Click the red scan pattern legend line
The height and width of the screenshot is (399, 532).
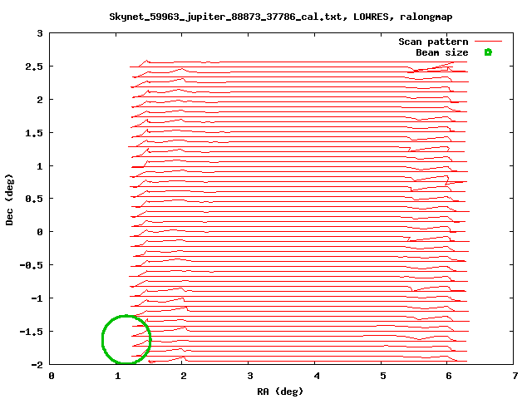(488, 42)
